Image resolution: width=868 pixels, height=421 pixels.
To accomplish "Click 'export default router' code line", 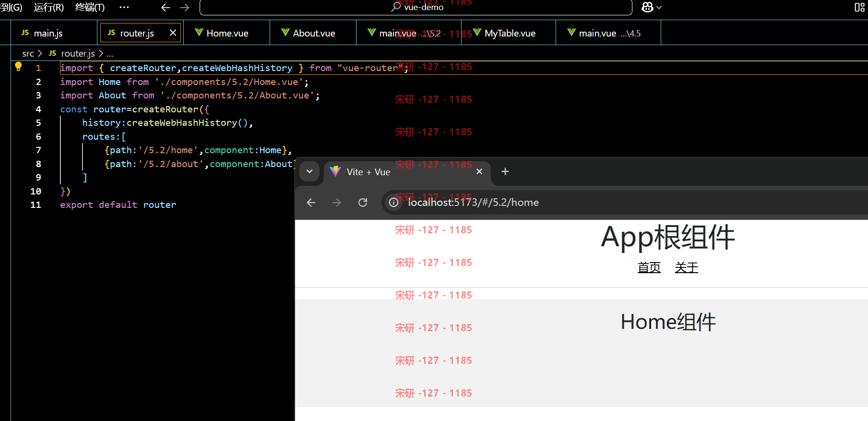I will coord(118,204).
